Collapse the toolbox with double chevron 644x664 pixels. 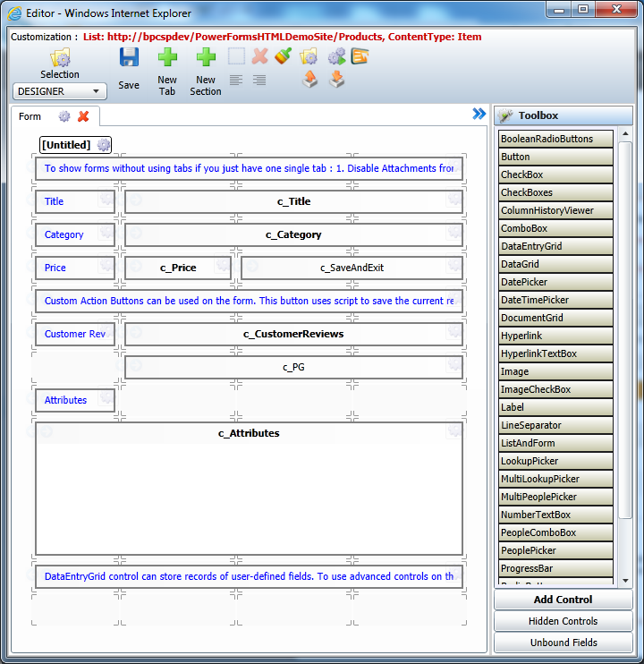tap(479, 114)
